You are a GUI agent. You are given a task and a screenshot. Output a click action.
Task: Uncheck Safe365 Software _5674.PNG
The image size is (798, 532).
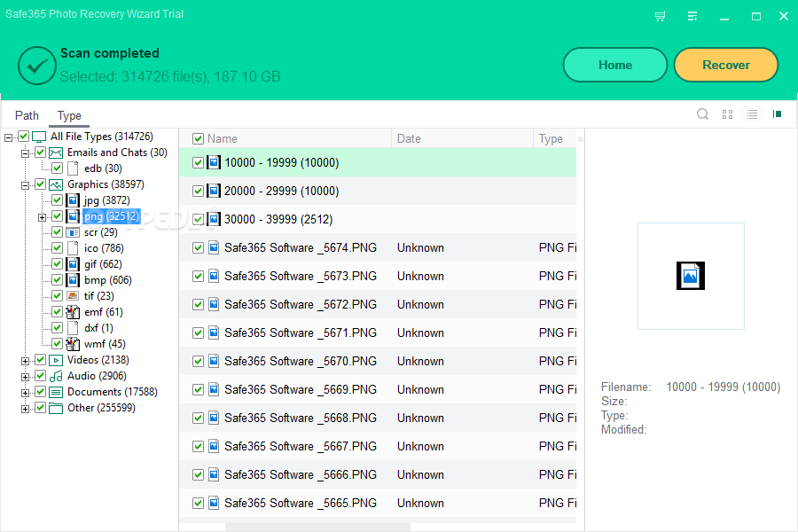tap(197, 247)
